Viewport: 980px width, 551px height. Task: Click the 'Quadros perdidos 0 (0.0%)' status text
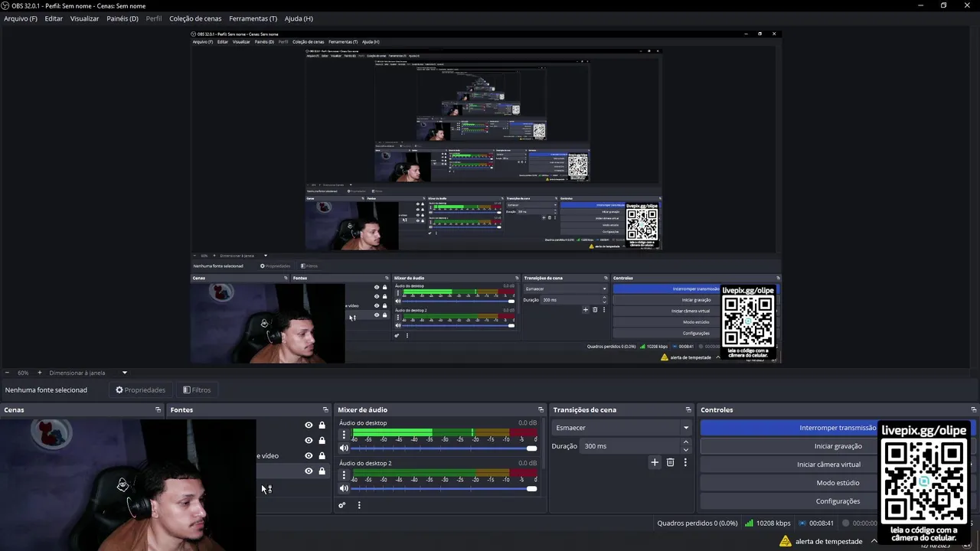click(x=697, y=523)
